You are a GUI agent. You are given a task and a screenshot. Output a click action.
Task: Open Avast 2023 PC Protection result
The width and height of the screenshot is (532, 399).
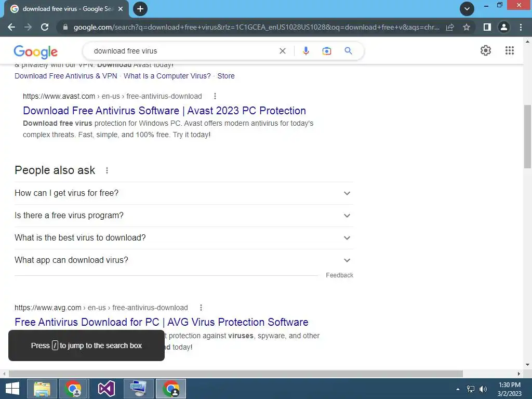(165, 111)
